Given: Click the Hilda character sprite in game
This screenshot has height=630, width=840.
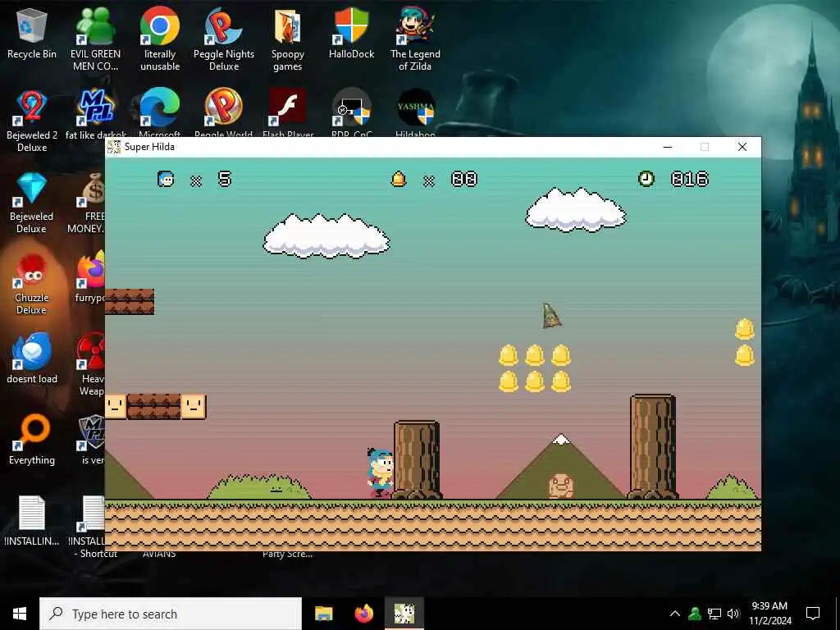Looking at the screenshot, I should [381, 473].
